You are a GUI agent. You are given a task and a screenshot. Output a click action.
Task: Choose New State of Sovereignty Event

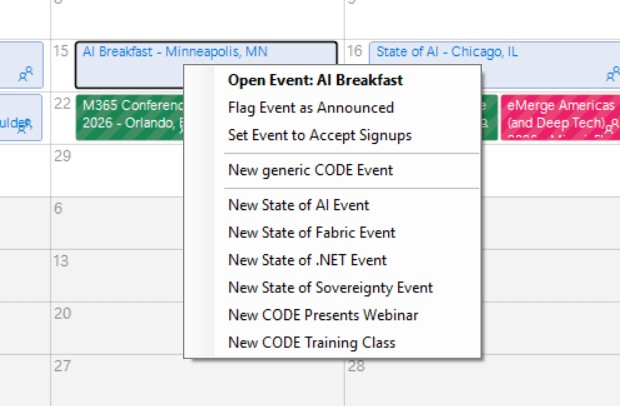[x=330, y=287]
